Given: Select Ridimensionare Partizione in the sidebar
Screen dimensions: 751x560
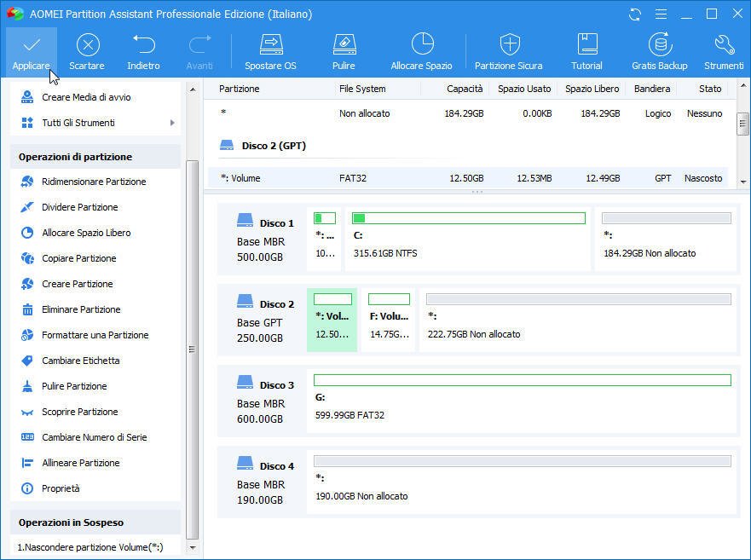Looking at the screenshot, I should pyautogui.click(x=94, y=182).
